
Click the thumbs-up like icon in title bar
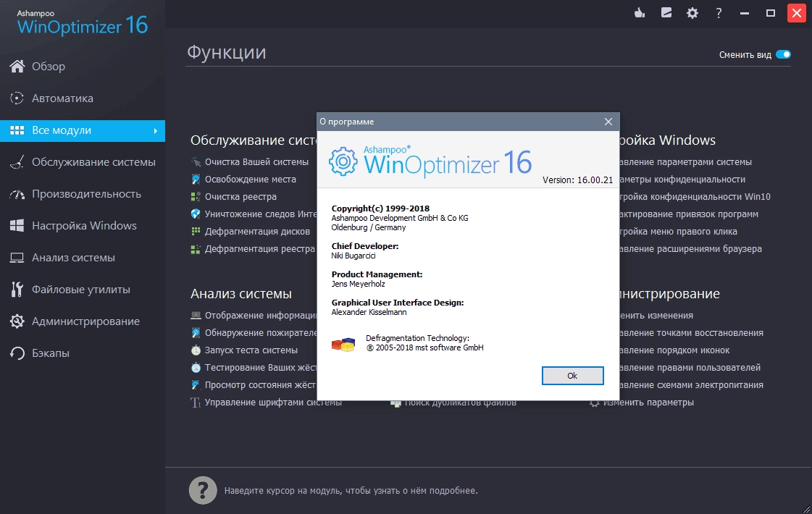point(640,13)
